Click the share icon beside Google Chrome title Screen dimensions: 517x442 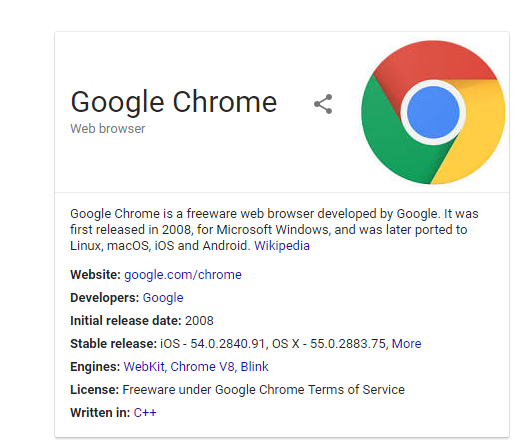323,104
